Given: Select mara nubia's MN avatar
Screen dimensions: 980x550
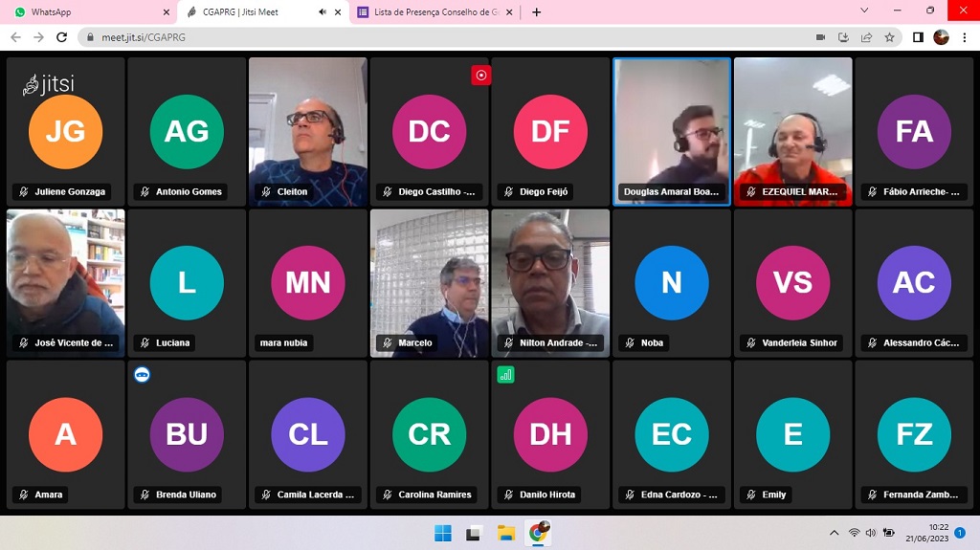Looking at the screenshot, I should tap(308, 282).
